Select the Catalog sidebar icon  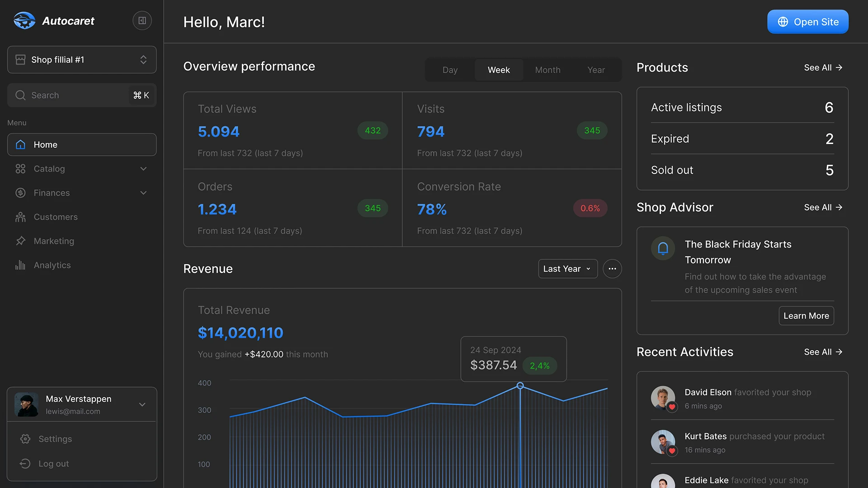[x=20, y=169]
